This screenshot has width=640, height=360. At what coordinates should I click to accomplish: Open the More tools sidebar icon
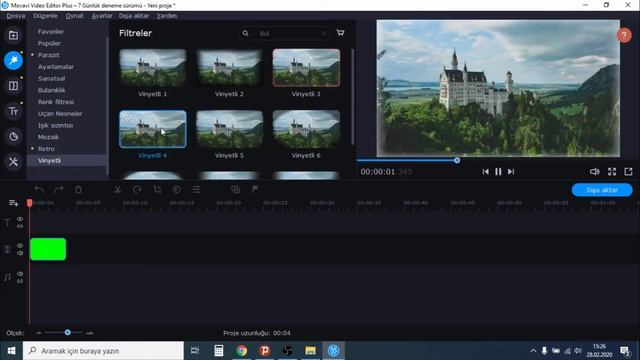[13, 162]
